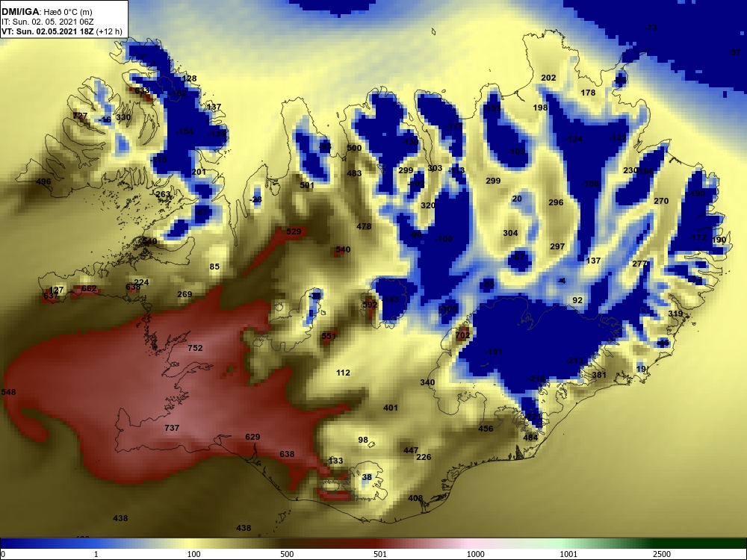Pick the 112 value on the map
The width and height of the screenshot is (747, 560).
pyautogui.click(x=343, y=373)
